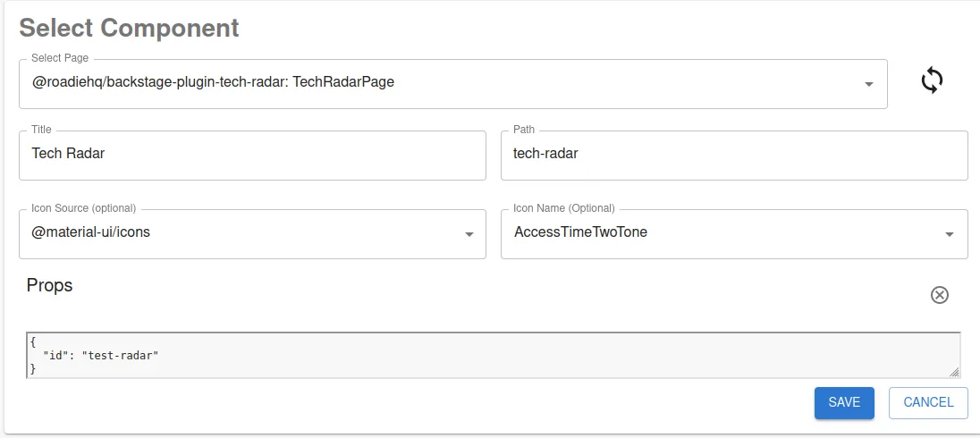Click the refresh sync arrows icon
Image resolution: width=980 pixels, height=438 pixels.
932,80
